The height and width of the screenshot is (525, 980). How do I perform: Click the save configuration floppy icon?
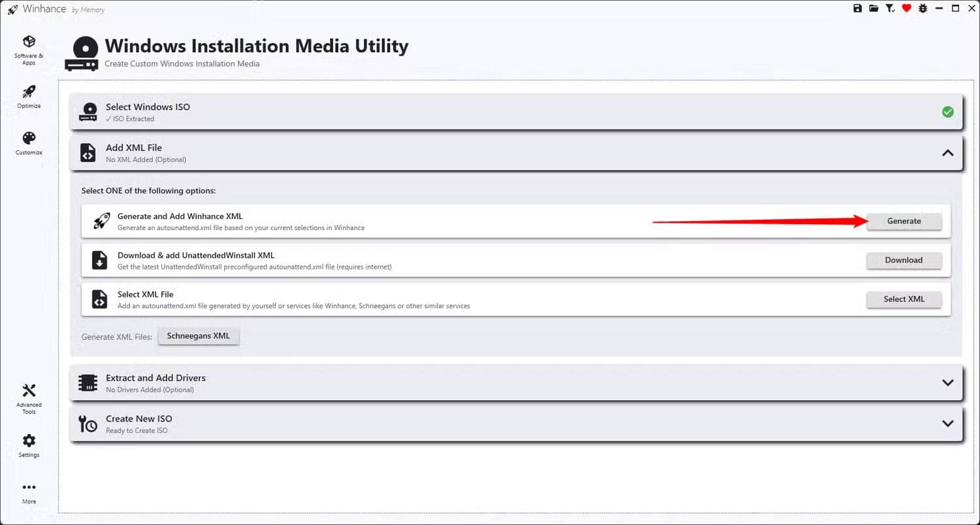tap(858, 8)
